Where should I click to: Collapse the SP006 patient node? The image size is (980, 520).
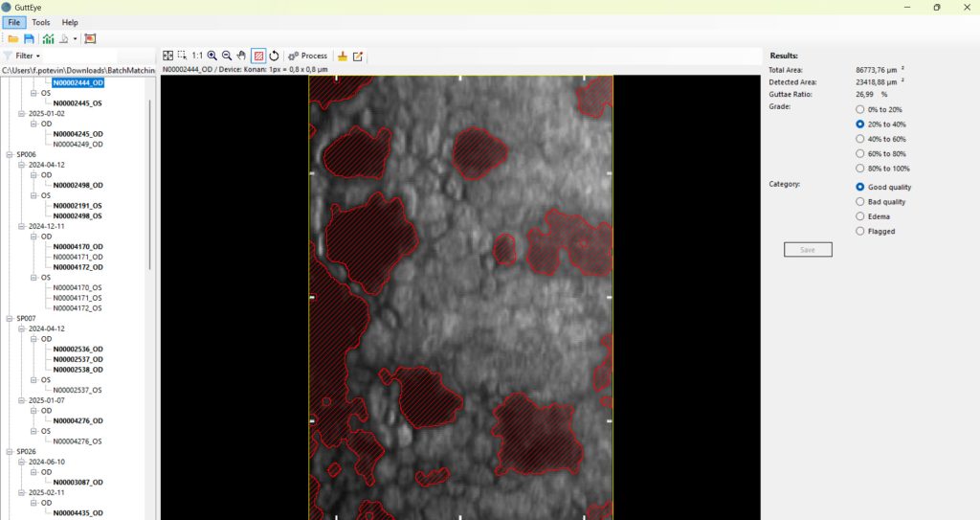pyautogui.click(x=10, y=154)
